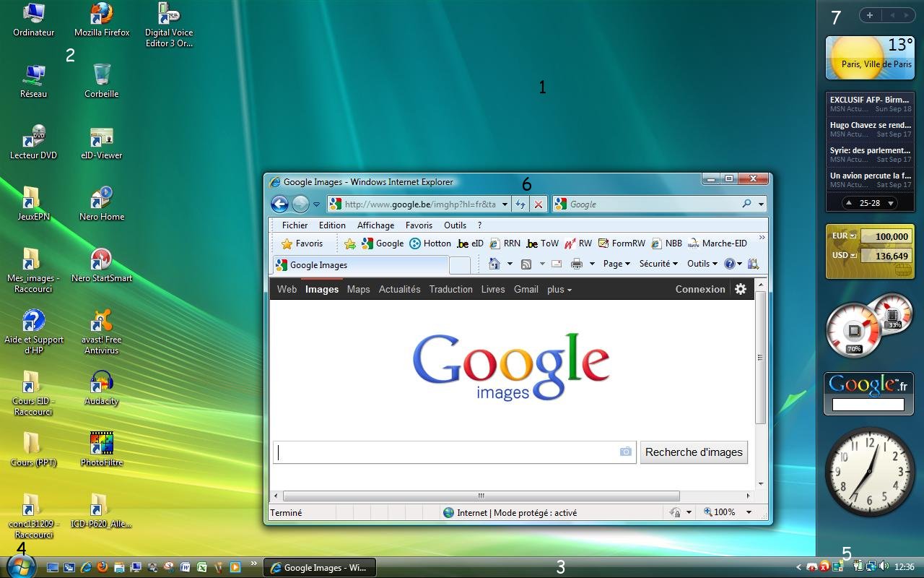Select the Nero StartSmart desktop icon
Screen dimensions: 924x578
pyautogui.click(x=101, y=265)
